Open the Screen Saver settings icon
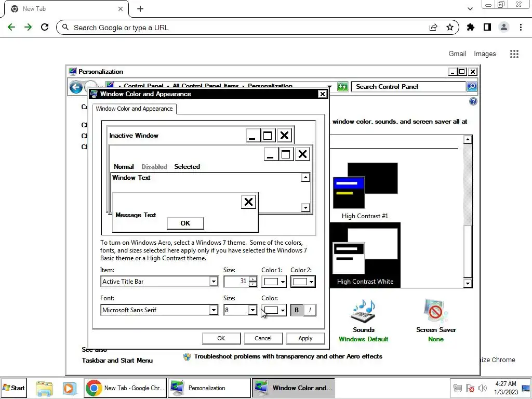The image size is (532, 399). point(436,311)
